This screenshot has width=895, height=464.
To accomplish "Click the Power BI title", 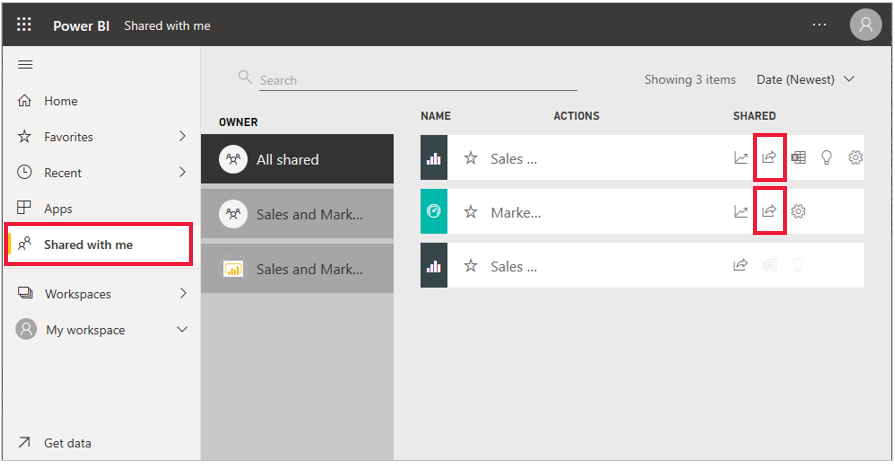I will click(x=81, y=26).
